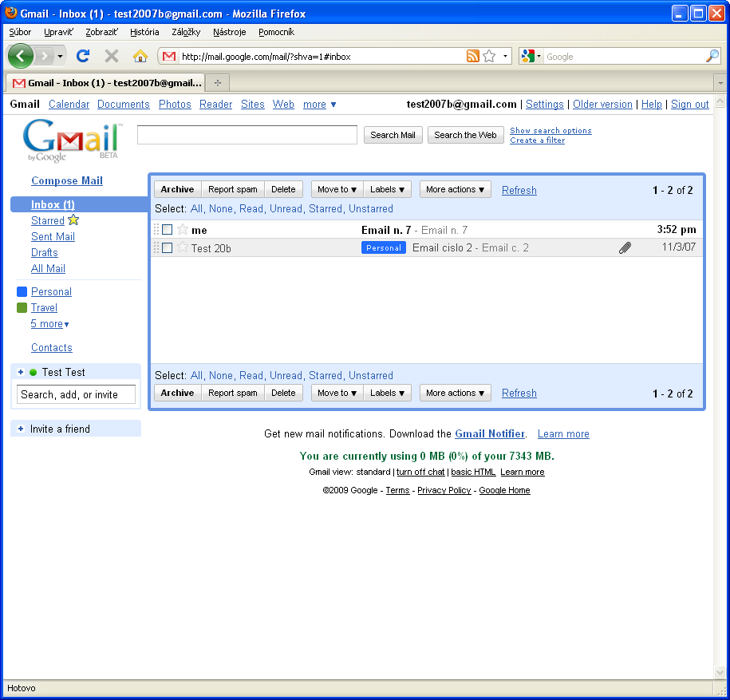Open the Záložky menu
Viewport: 730px width, 700px height.
(x=186, y=32)
